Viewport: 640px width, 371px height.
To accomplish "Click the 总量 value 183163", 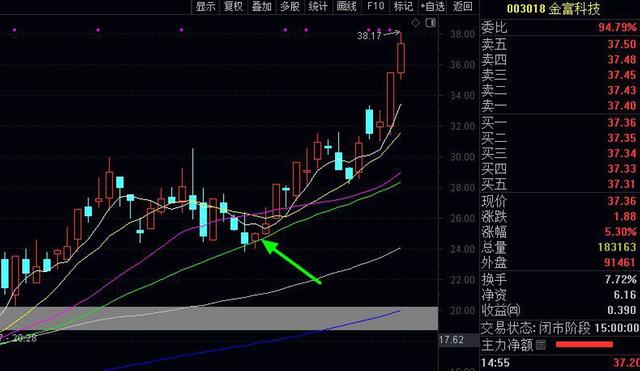I will pos(617,247).
